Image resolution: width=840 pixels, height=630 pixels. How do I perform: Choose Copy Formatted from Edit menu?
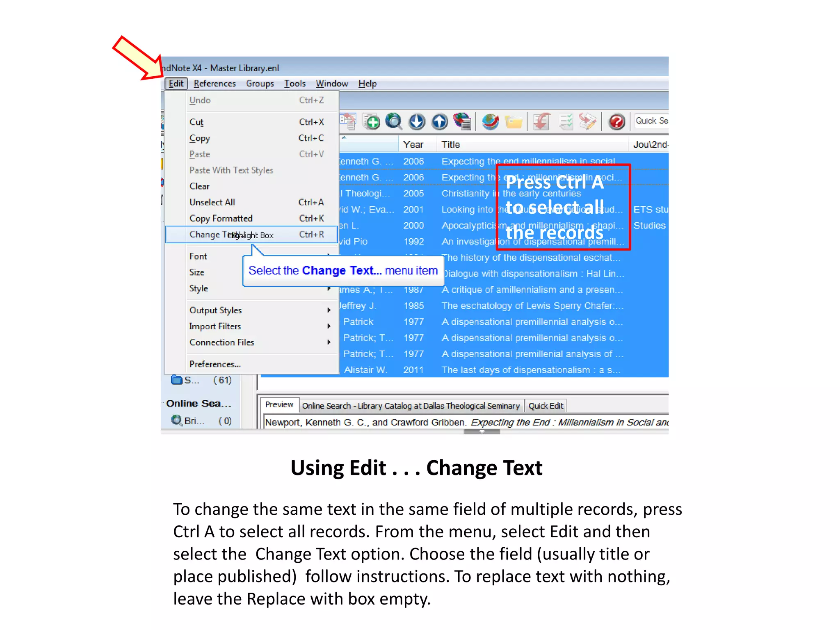221,219
